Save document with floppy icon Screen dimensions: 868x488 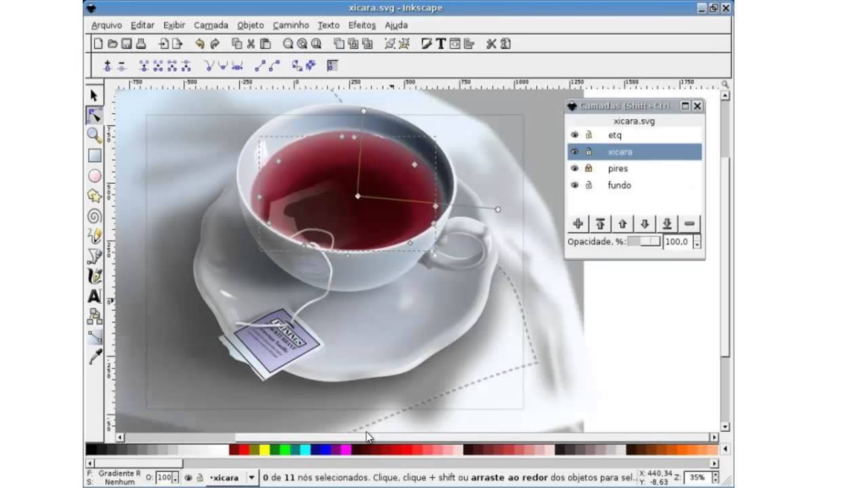pos(127,44)
